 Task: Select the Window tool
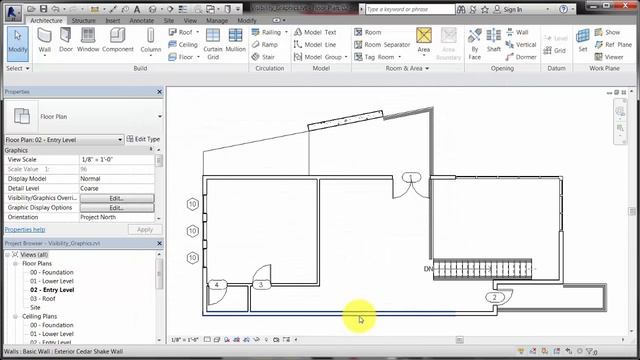pos(88,41)
